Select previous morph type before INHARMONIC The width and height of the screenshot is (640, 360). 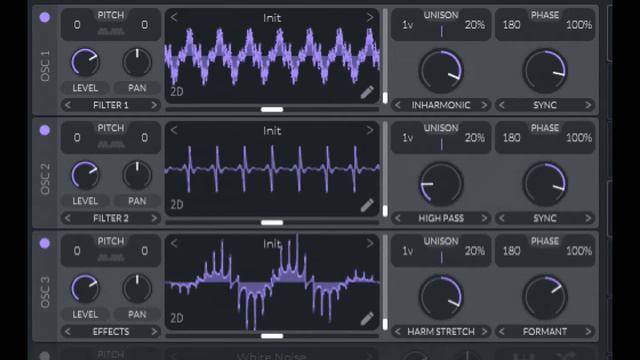tap(398, 105)
